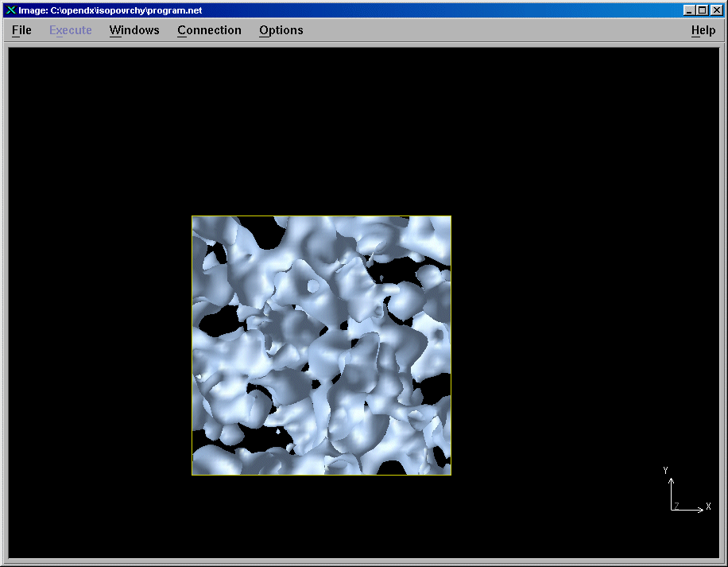
Task: Click the OpenDX icon in the title bar
Action: (x=10, y=10)
